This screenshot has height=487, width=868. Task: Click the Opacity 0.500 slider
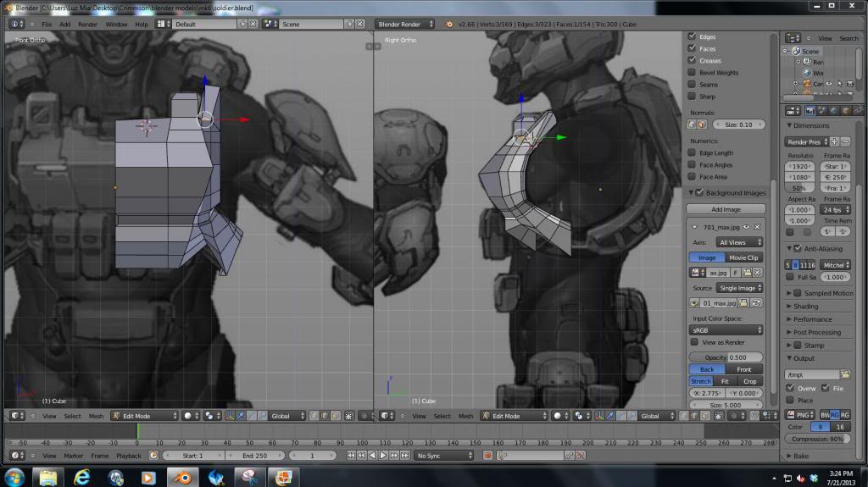pyautogui.click(x=726, y=357)
